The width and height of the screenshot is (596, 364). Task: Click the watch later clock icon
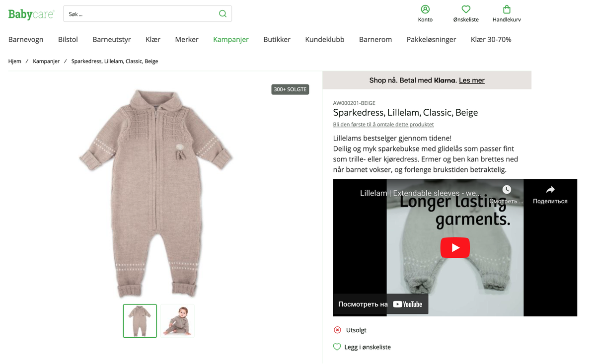[507, 190]
